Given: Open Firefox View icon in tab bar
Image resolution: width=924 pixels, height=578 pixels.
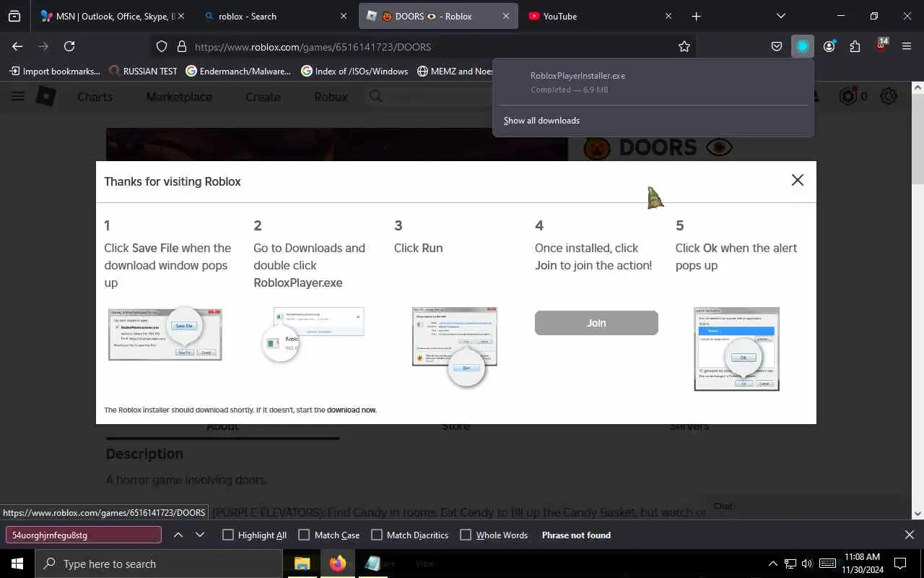Looking at the screenshot, I should coord(14,16).
